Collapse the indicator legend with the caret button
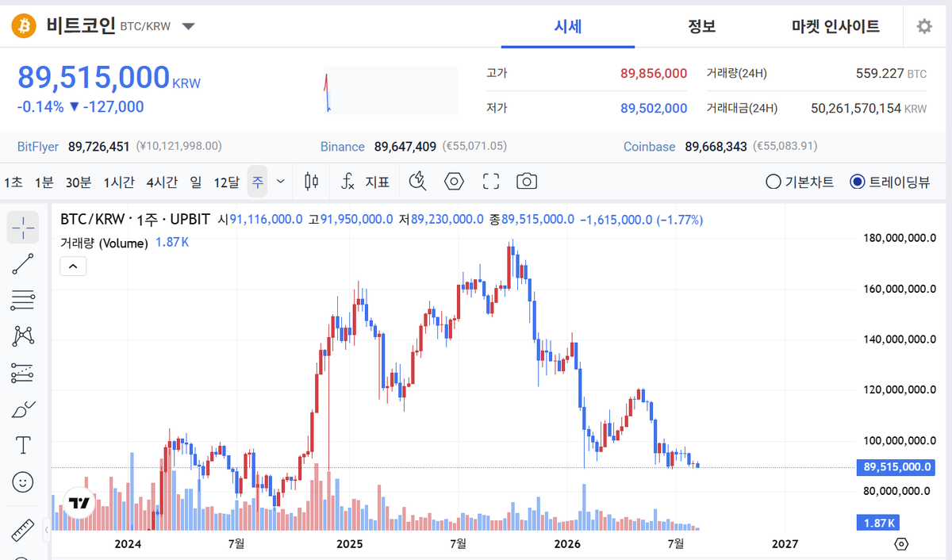This screenshot has height=560, width=952. [x=73, y=267]
